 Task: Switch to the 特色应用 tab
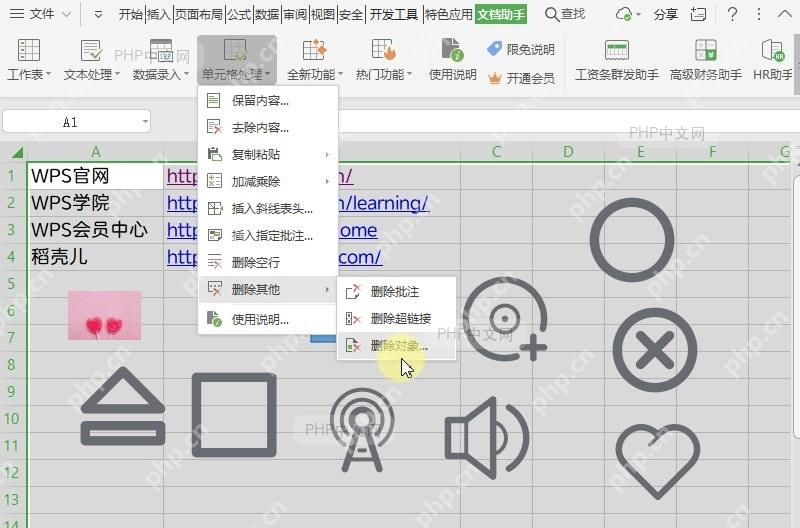coord(449,14)
